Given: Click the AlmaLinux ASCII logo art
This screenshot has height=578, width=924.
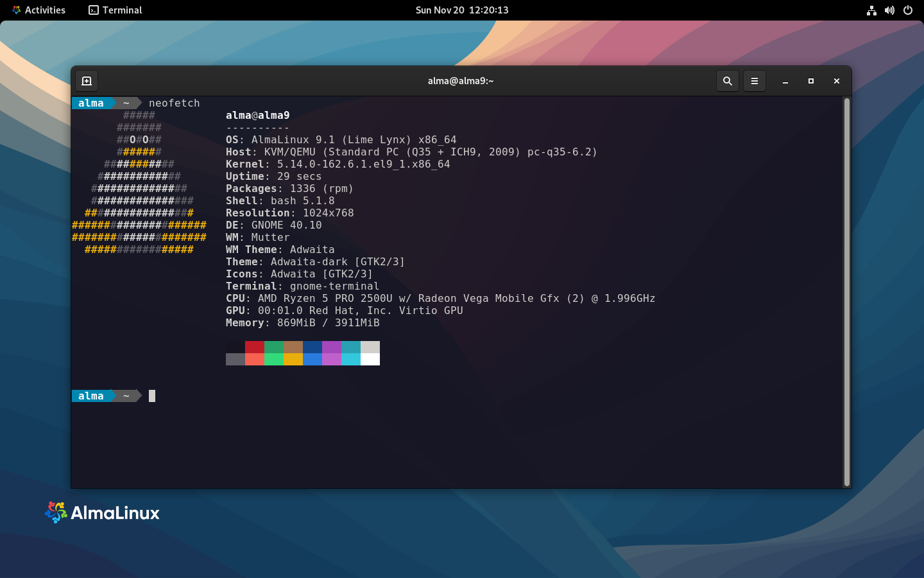Looking at the screenshot, I should tap(139, 182).
